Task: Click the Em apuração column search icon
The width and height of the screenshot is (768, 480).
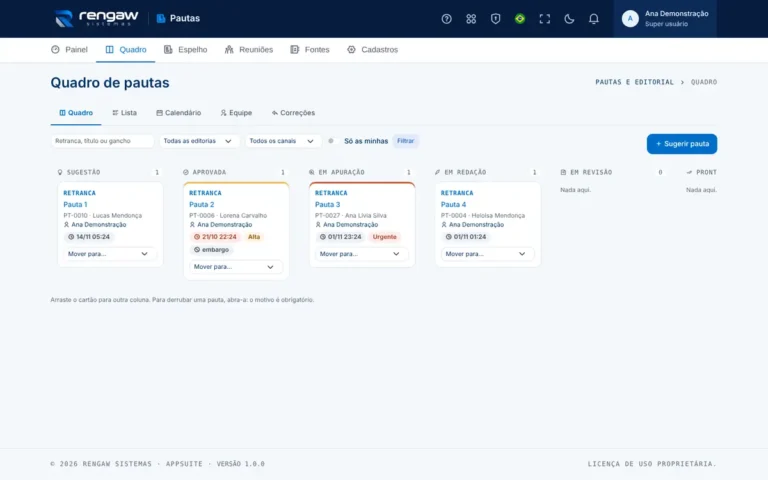Action: 312,172
